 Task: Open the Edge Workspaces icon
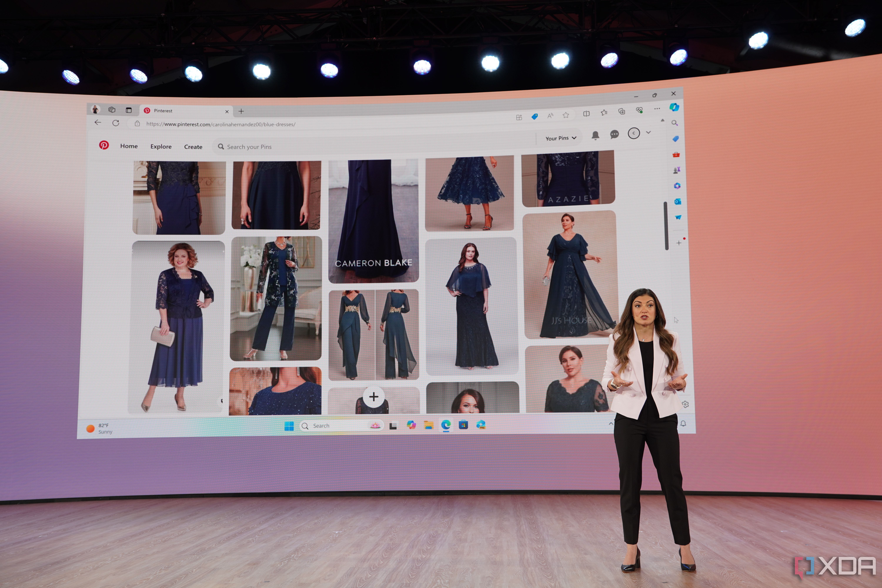point(112,110)
